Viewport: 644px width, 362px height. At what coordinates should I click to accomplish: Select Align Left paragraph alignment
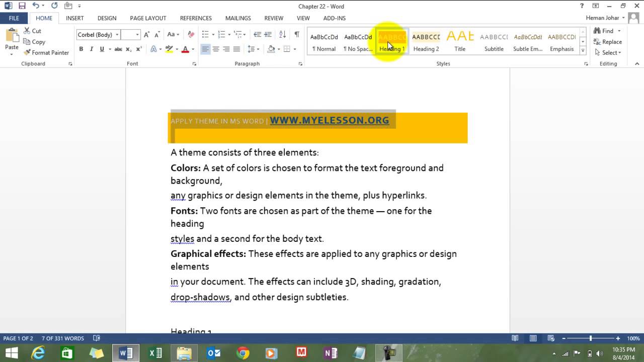pos(205,49)
